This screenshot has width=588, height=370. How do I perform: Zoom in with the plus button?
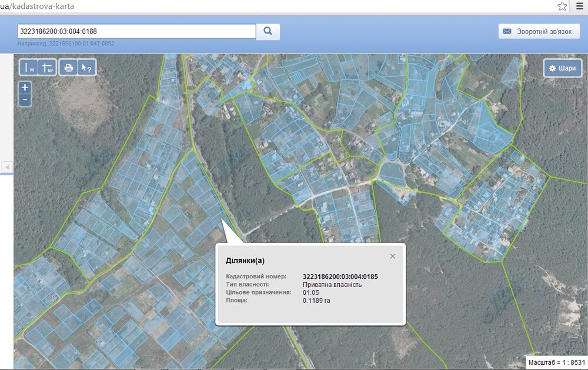pos(25,87)
